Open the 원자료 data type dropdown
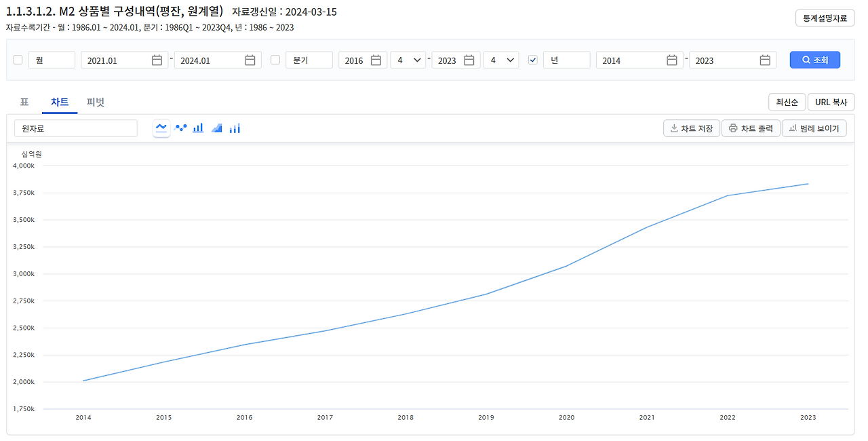Viewport: 868px width, 441px height. 76,128
